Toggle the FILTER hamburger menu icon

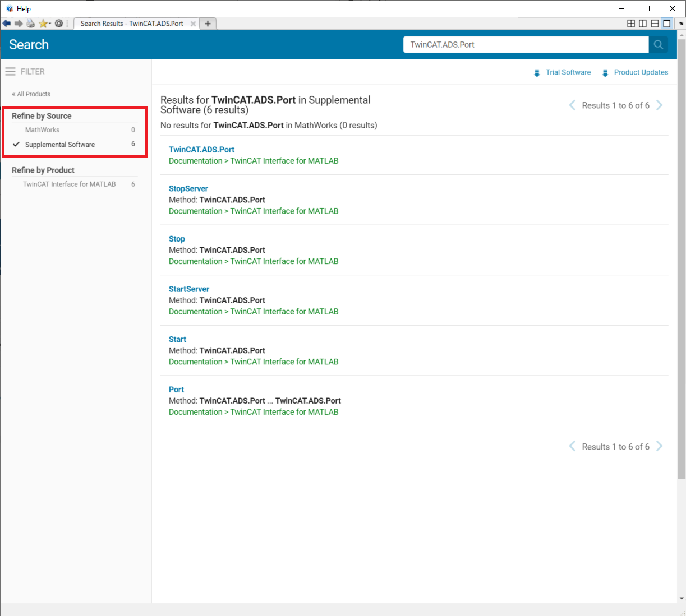(10, 72)
